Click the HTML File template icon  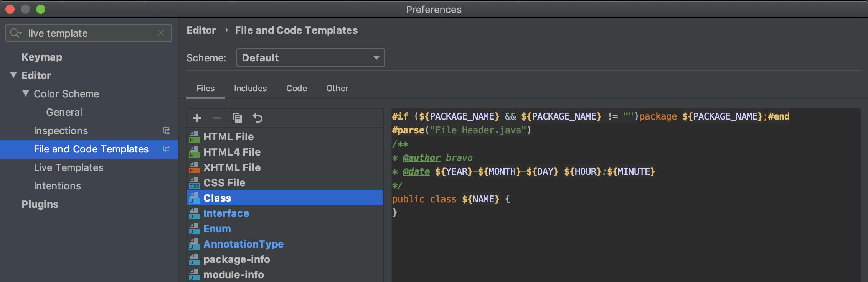(x=195, y=137)
